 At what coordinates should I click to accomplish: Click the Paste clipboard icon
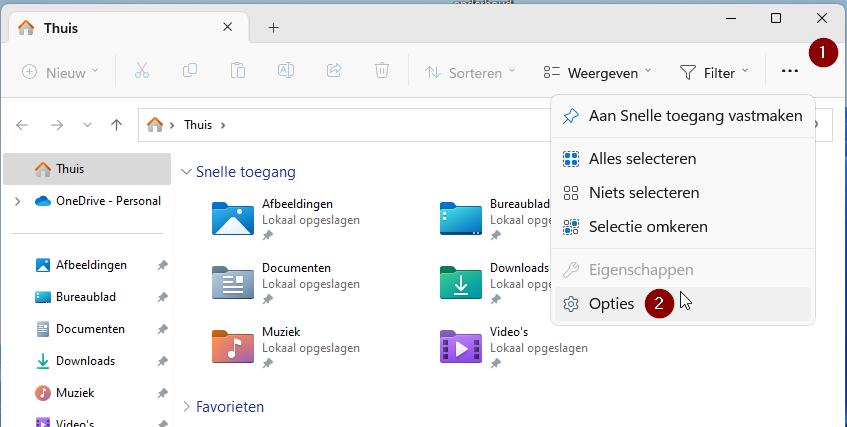238,71
